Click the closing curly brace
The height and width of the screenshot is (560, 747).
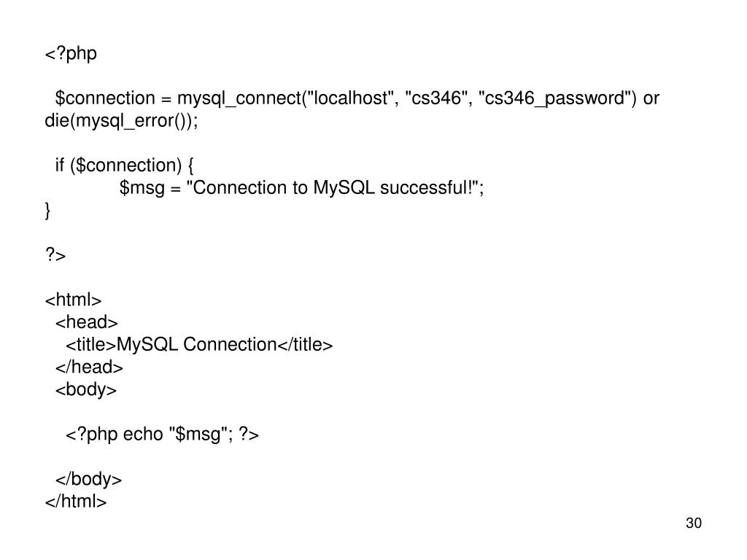[47, 211]
